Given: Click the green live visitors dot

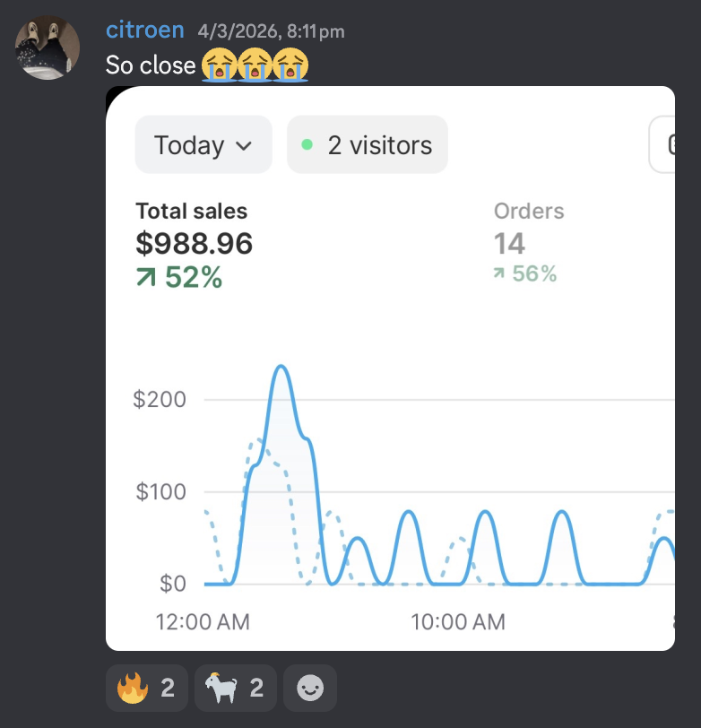Looking at the screenshot, I should click(x=307, y=144).
